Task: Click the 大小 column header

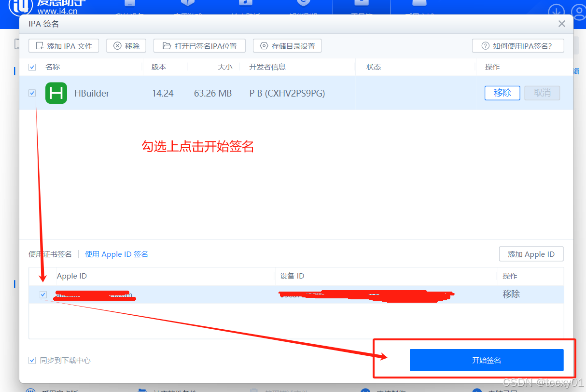Action: [225, 67]
